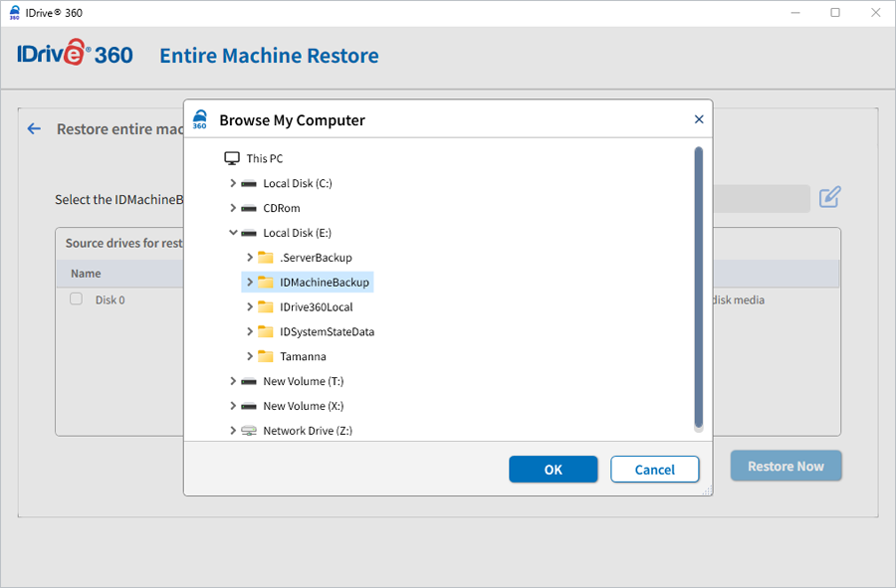Click the dialog's vertical scrollbar
The image size is (896, 588).
pos(698,289)
